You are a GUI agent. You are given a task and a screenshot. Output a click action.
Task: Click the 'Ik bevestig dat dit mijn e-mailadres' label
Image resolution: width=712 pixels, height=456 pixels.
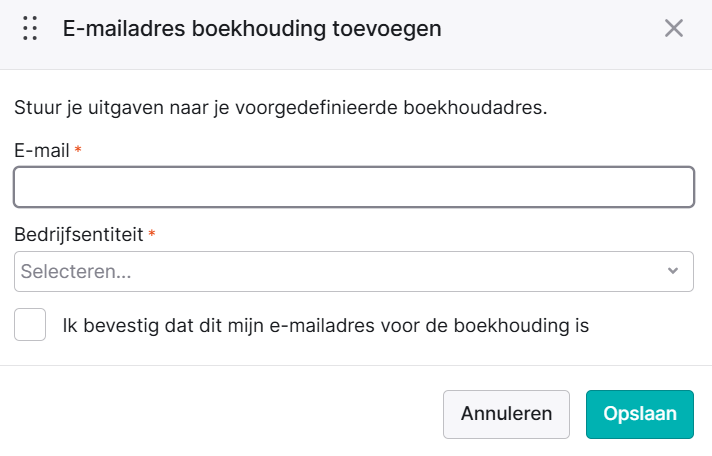point(326,325)
